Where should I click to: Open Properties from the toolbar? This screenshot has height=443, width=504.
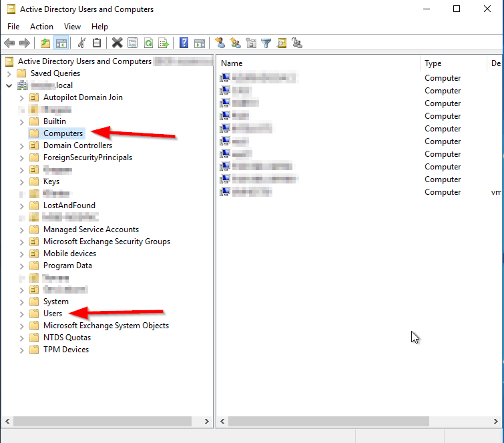(132, 43)
